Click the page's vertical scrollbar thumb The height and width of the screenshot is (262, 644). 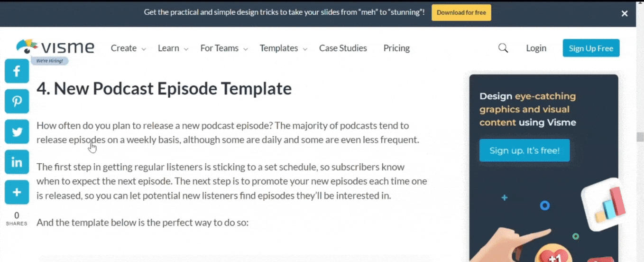tap(640, 137)
